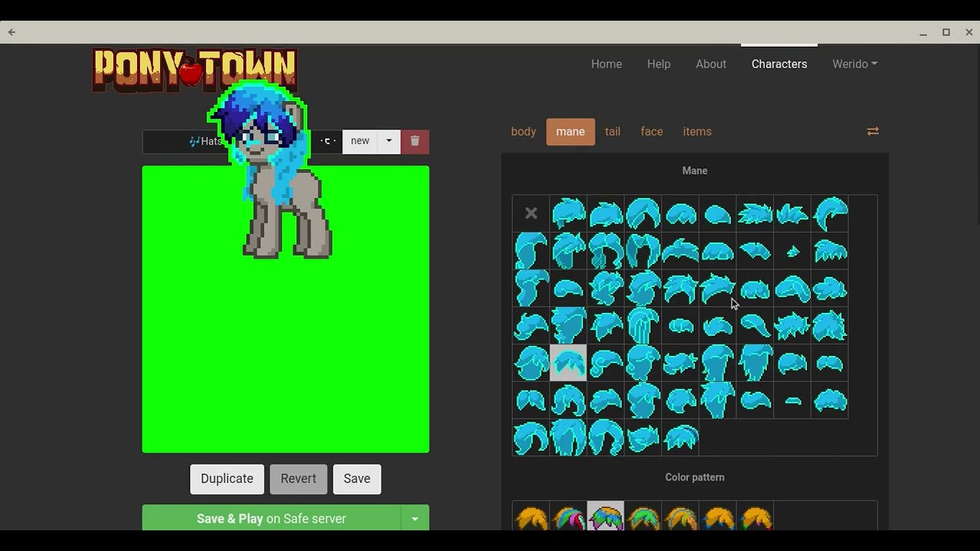
Task: Select the first mane in the fourth row
Action: pos(531,326)
